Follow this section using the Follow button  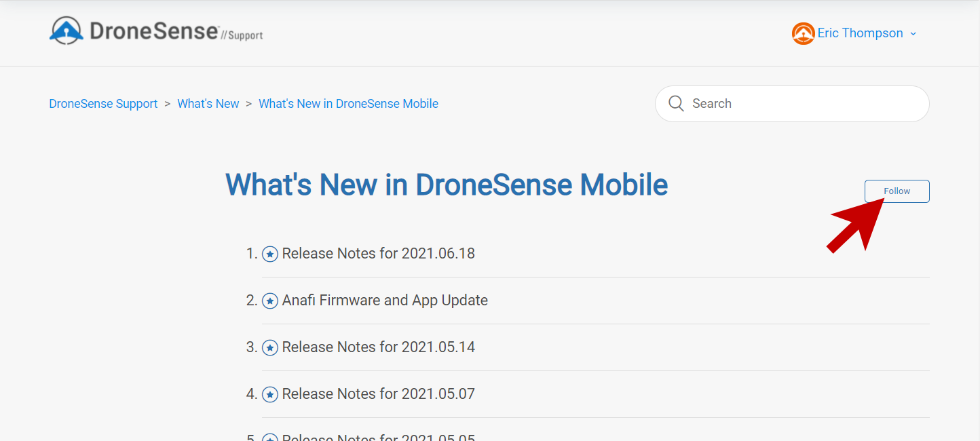click(897, 191)
